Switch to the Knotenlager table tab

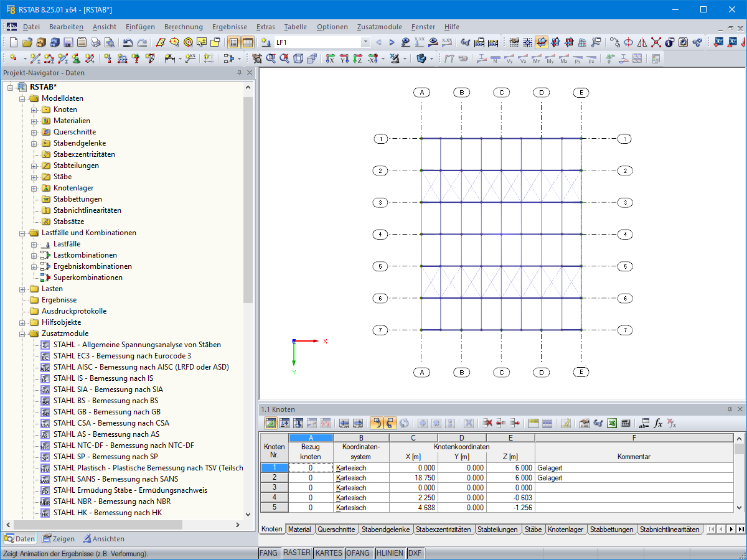[x=566, y=530]
